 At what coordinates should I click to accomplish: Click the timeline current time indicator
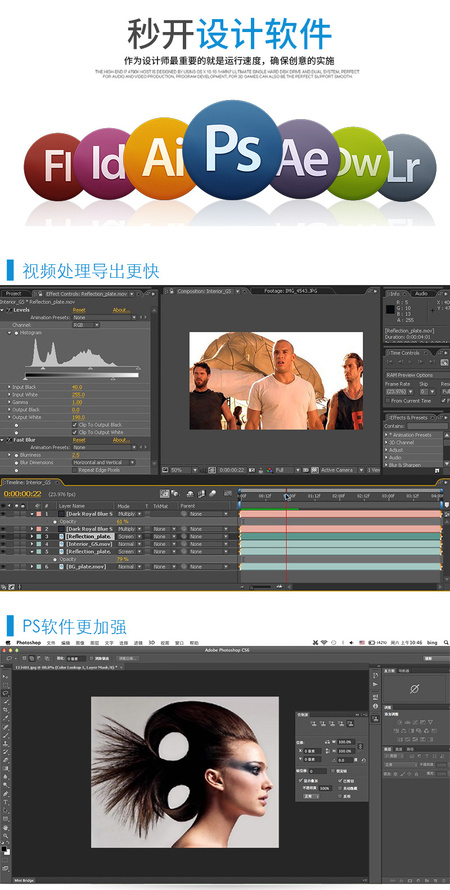[287, 497]
